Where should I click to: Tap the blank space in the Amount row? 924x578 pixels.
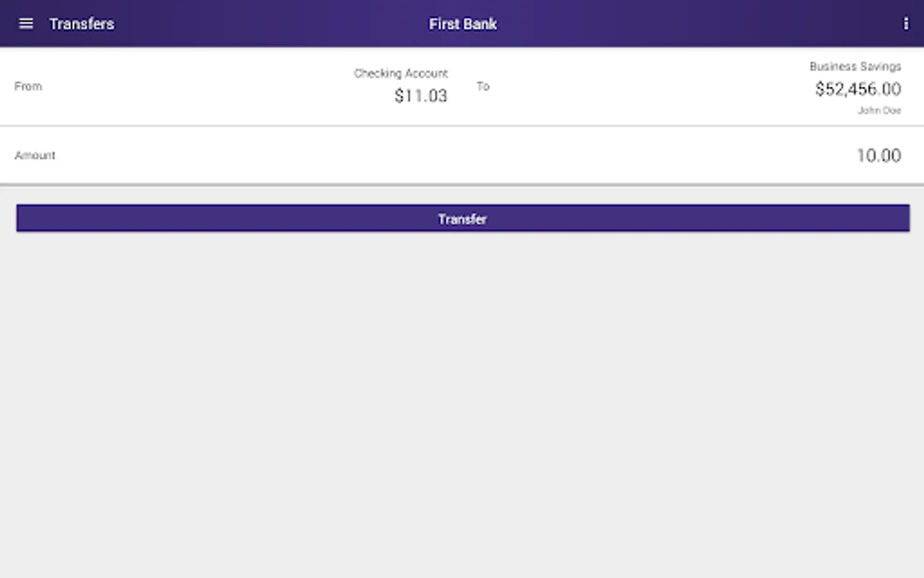(x=449, y=155)
